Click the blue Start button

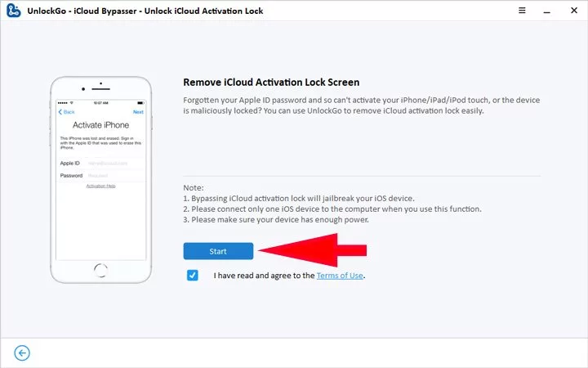(x=218, y=251)
